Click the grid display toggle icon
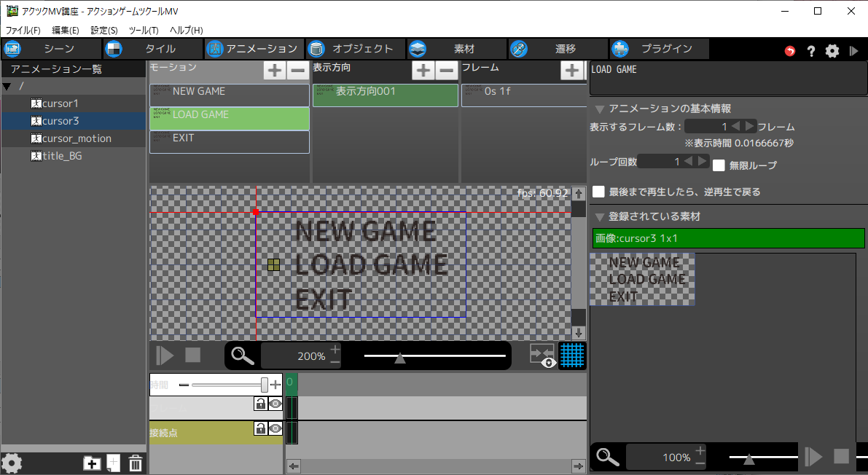868x475 pixels. [572, 356]
